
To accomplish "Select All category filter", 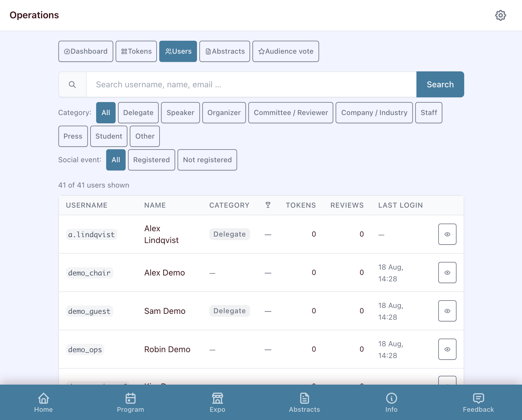I will click(106, 113).
